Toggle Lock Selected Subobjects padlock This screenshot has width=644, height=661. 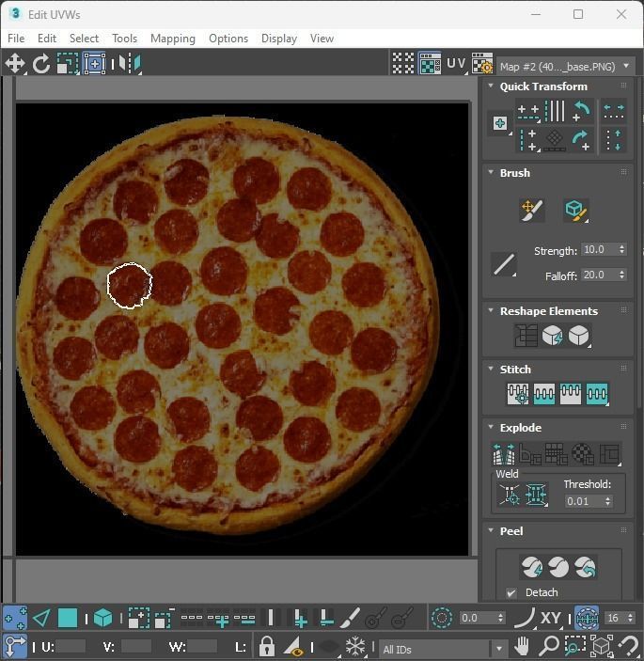click(266, 646)
